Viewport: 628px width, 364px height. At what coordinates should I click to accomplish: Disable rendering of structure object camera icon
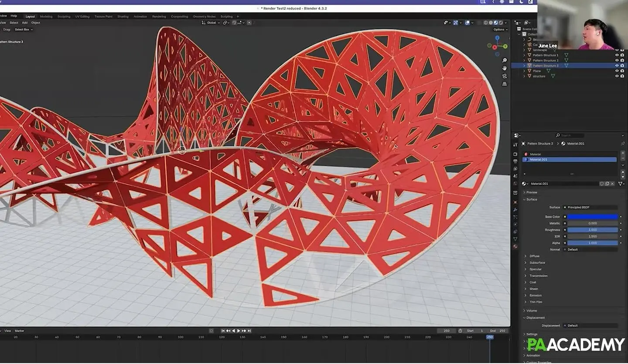pos(622,76)
